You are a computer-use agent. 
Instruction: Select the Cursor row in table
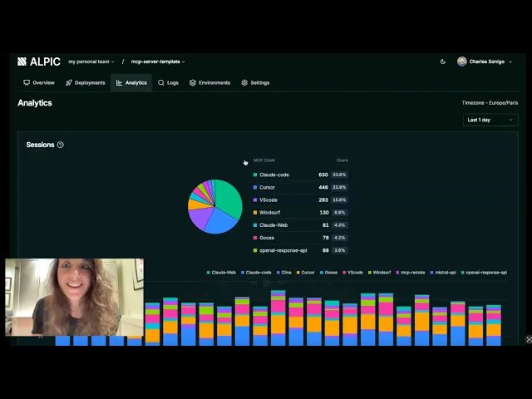[x=301, y=187]
